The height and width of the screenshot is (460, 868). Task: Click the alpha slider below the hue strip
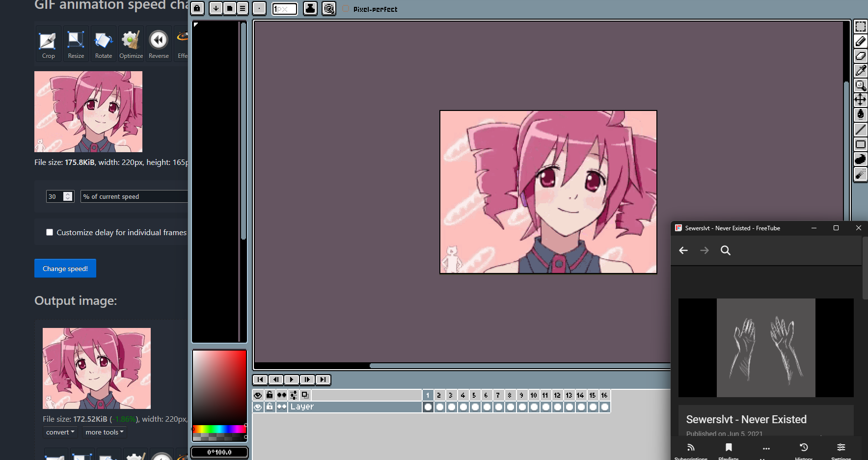point(219,437)
